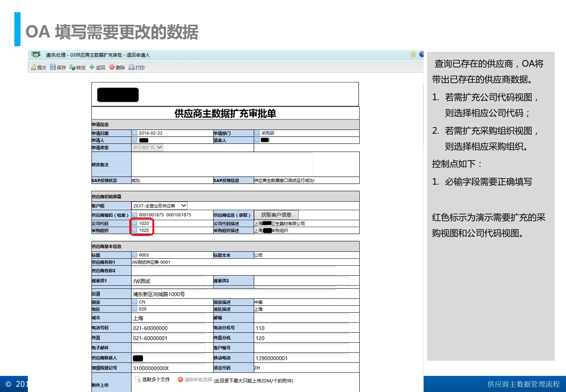The image size is (566, 392).
Task: Click the 转发 (Forward) toolbar icon
Action: click(73, 68)
